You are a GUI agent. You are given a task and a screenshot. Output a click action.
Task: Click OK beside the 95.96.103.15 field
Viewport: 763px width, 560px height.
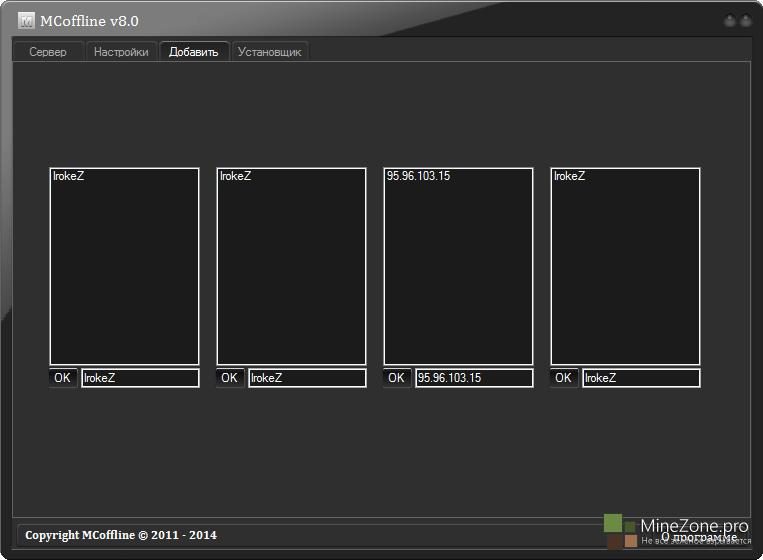point(397,378)
